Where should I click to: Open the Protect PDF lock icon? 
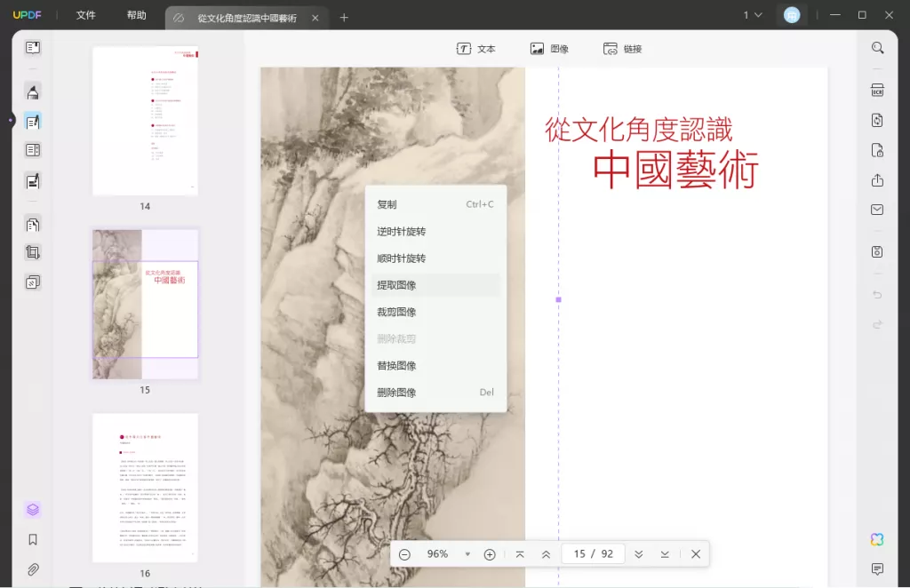pos(877,150)
